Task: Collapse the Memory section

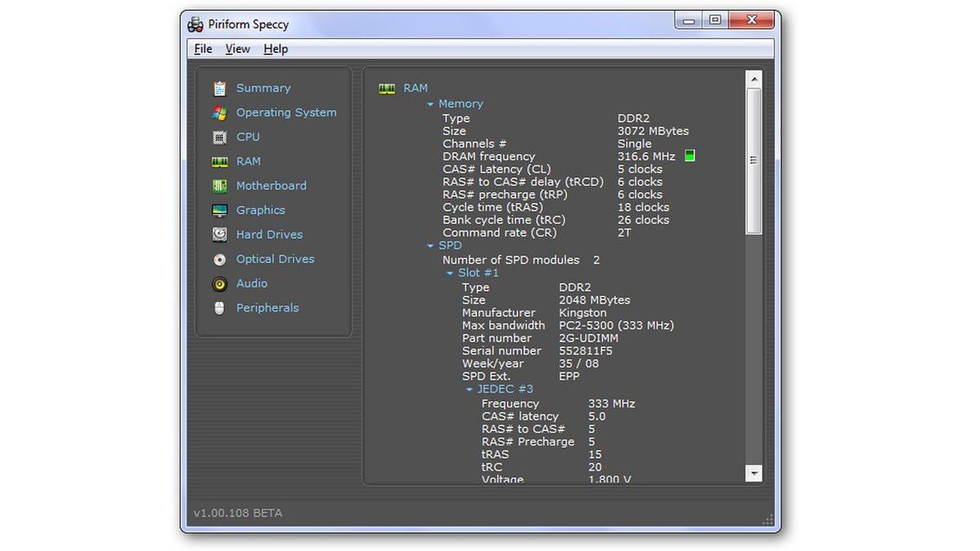Action: pyautogui.click(x=430, y=104)
